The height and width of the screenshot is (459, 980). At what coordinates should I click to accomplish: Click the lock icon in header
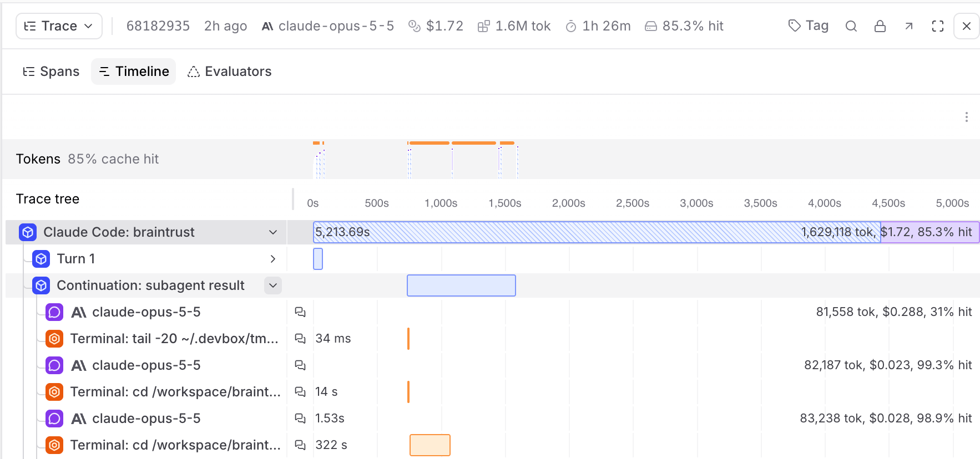pos(880,26)
